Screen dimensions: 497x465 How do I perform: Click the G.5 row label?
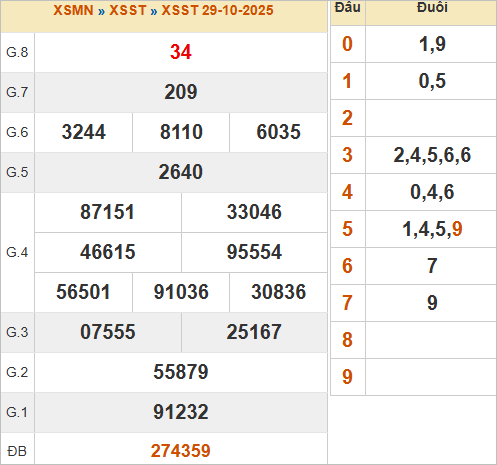click(x=17, y=172)
